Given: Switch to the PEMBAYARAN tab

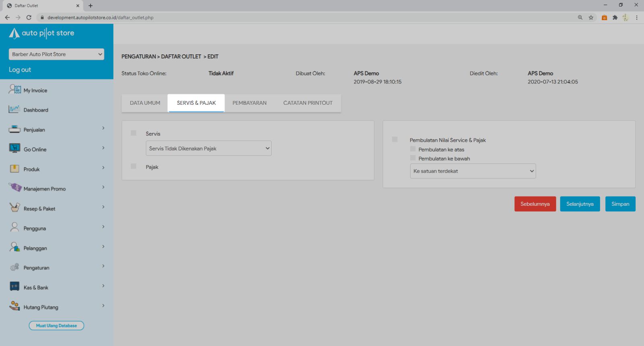Looking at the screenshot, I should [x=250, y=103].
